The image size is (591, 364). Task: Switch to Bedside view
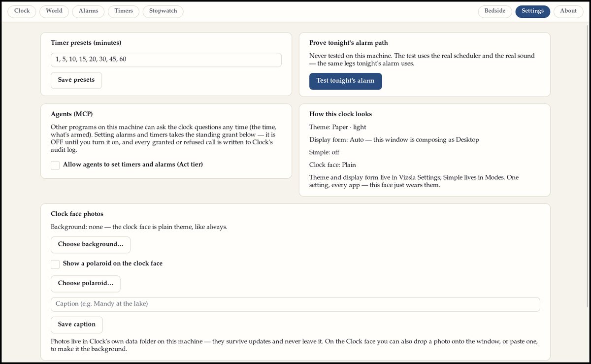click(x=495, y=11)
